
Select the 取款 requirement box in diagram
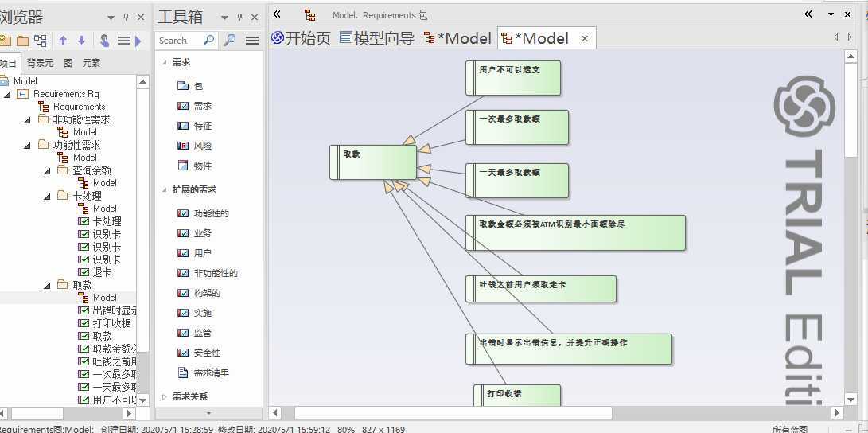pyautogui.click(x=372, y=162)
